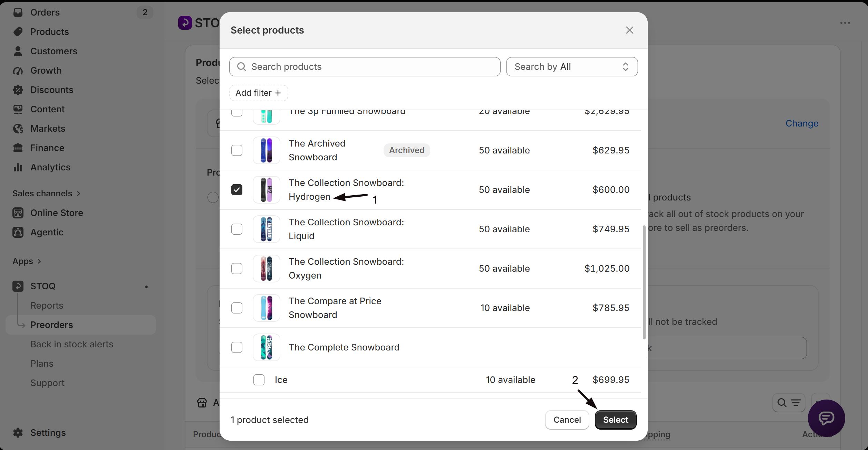This screenshot has width=868, height=450.
Task: Click the $749.95 price
Action: pyautogui.click(x=611, y=229)
